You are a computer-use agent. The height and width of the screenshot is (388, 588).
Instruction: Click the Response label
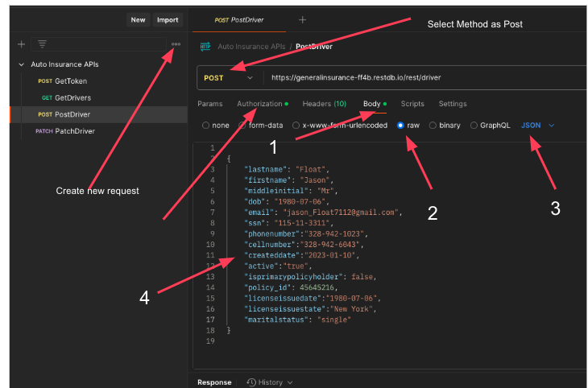[214, 382]
